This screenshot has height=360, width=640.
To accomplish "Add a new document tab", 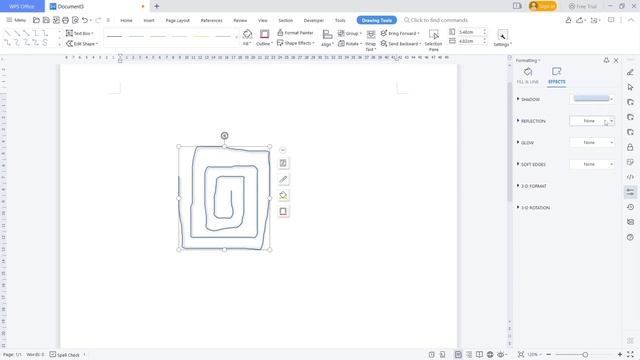I will (157, 6).
